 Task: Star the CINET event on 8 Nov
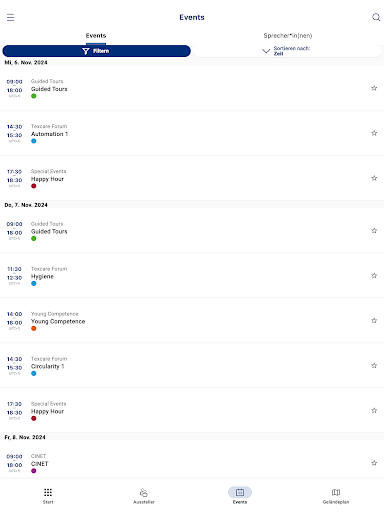tap(374, 463)
